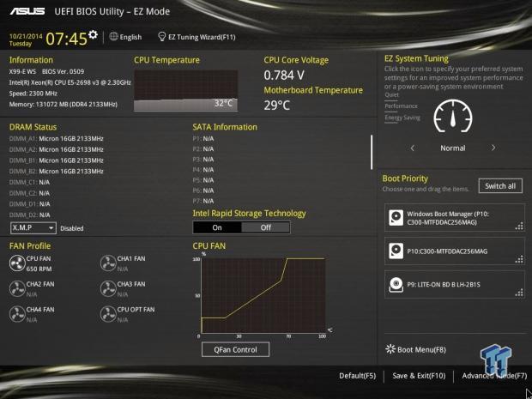Click the 29°C motherboard temperature value
The image size is (532, 399).
click(x=277, y=106)
